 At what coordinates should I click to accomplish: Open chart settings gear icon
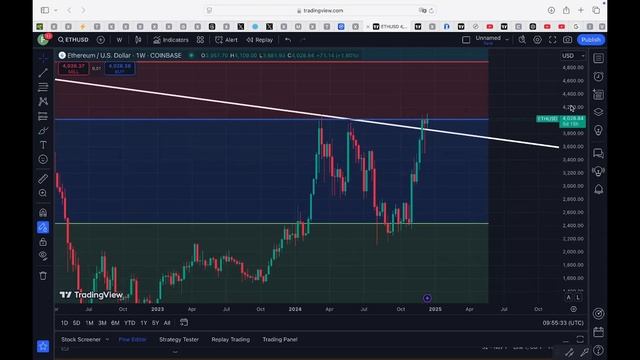(x=537, y=40)
